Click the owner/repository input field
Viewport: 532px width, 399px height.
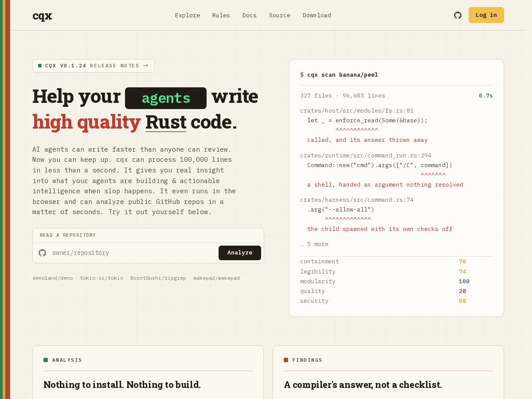(133, 253)
